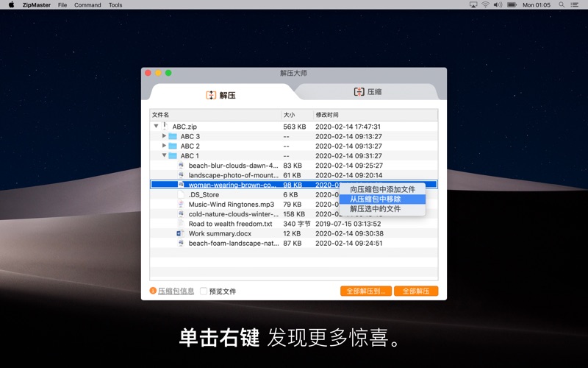Select the cold-nature-clouds-winter file name
This screenshot has width=588, height=368.
233,214
